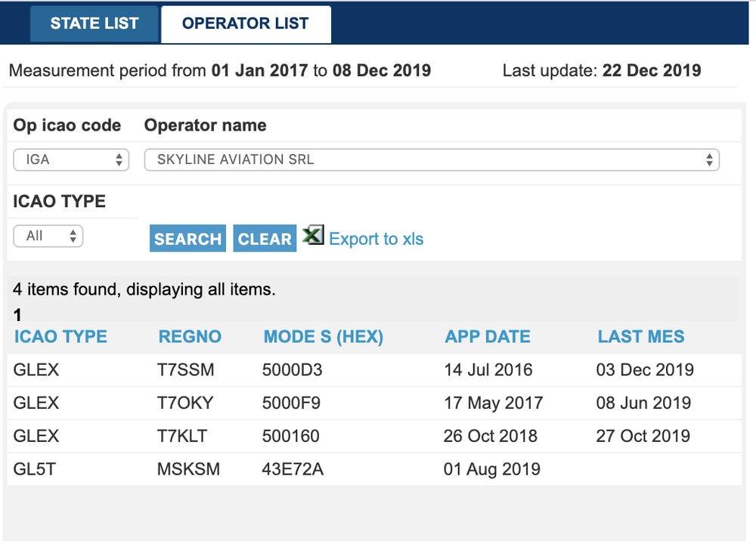Sort by REGNO column header
The image size is (756, 547).
pyautogui.click(x=190, y=336)
